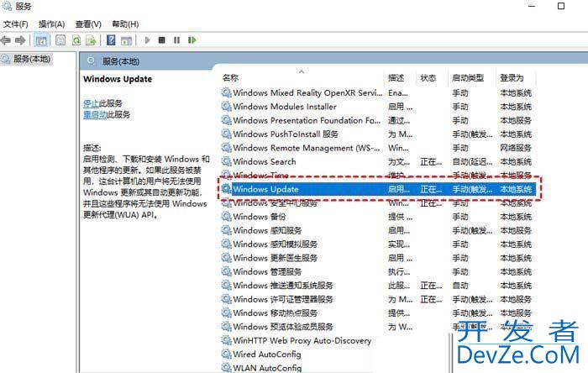Select the WinHTTP Web Proxy Auto-Discovery name
Viewport: 588px width, 373px height.
point(302,340)
